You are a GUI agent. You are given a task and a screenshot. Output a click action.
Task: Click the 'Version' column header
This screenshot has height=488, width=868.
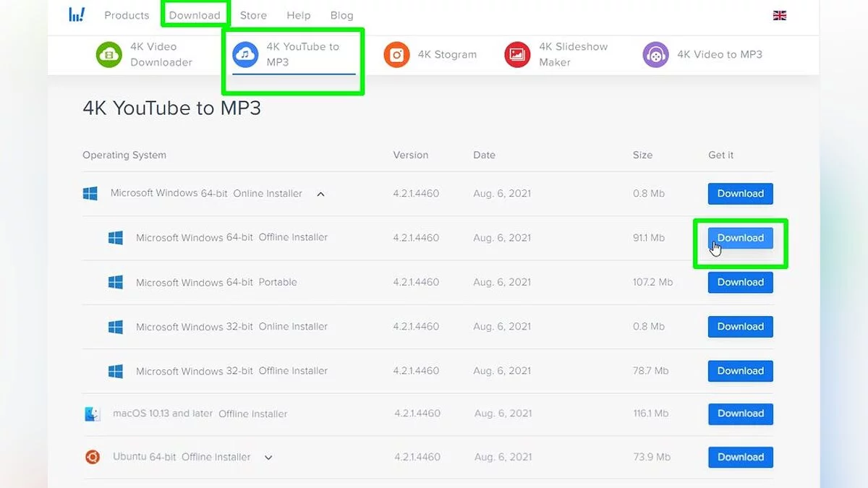(411, 155)
